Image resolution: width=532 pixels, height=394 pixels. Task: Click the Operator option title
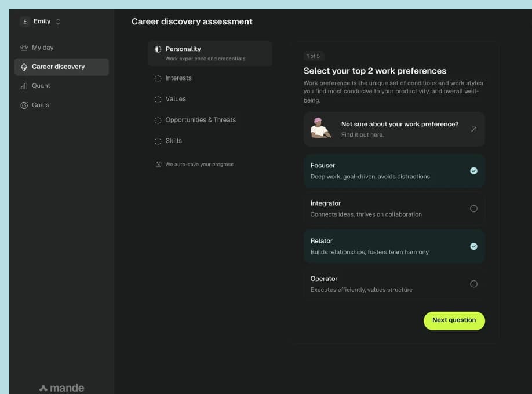point(324,279)
